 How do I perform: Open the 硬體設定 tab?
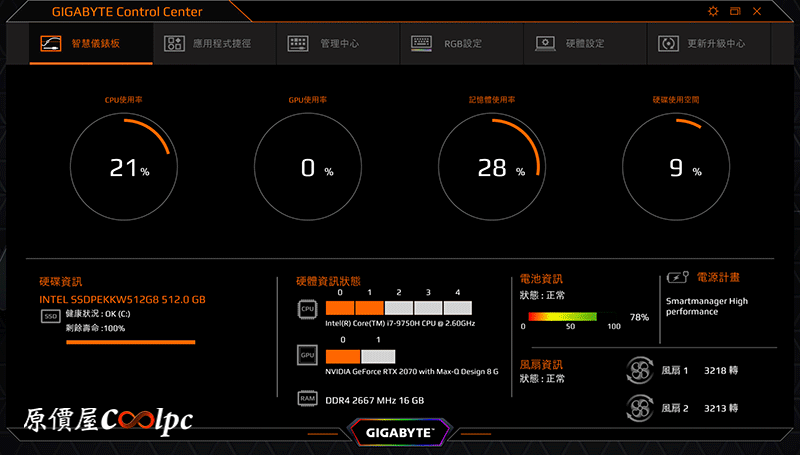pos(585,44)
